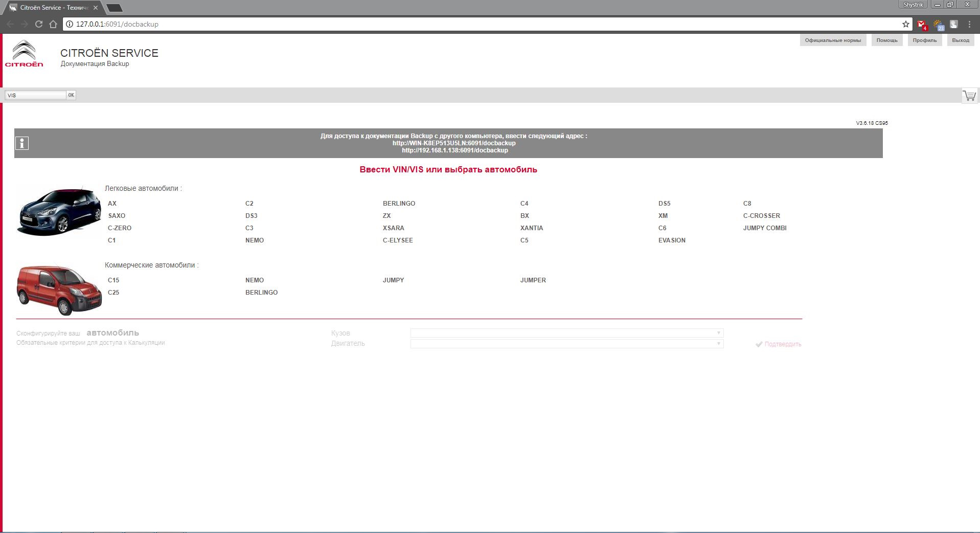The image size is (980, 533).
Task: Open the Помощь help page
Action: pos(887,40)
